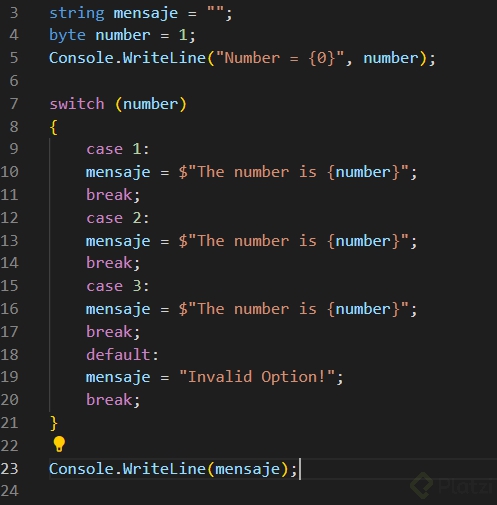This screenshot has width=497, height=505.
Task: Click the "Number = {0}" string on line 5
Action: point(280,58)
